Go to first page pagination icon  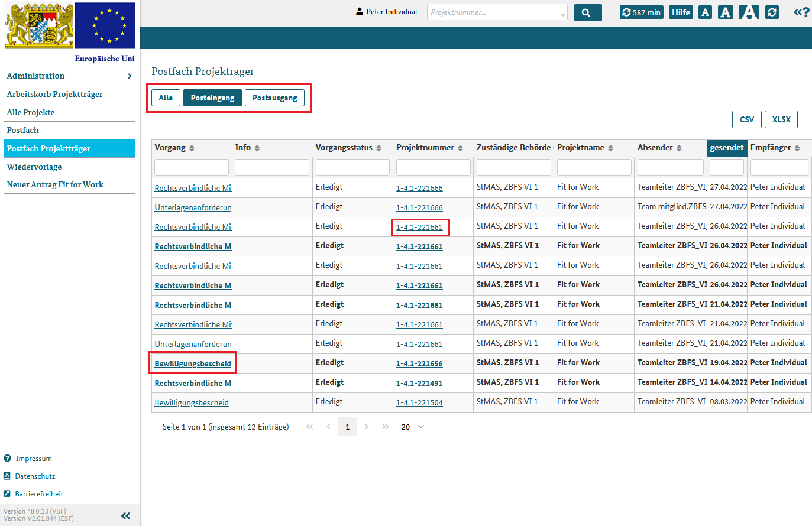point(309,427)
